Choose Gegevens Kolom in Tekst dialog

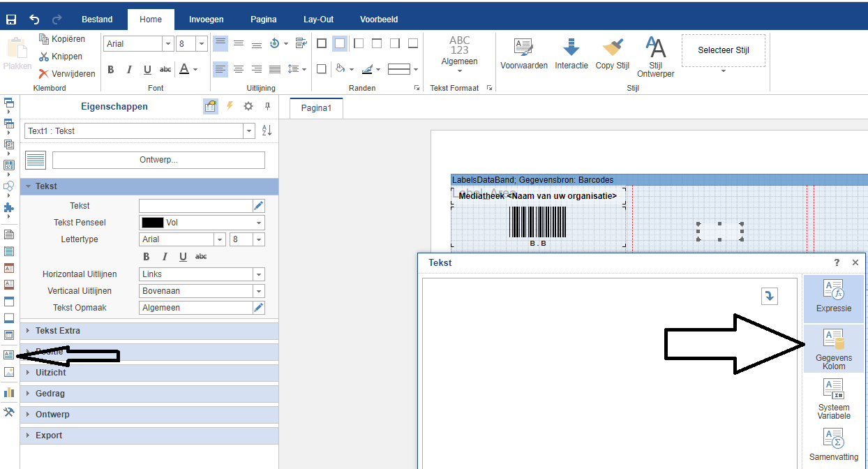[x=833, y=349]
